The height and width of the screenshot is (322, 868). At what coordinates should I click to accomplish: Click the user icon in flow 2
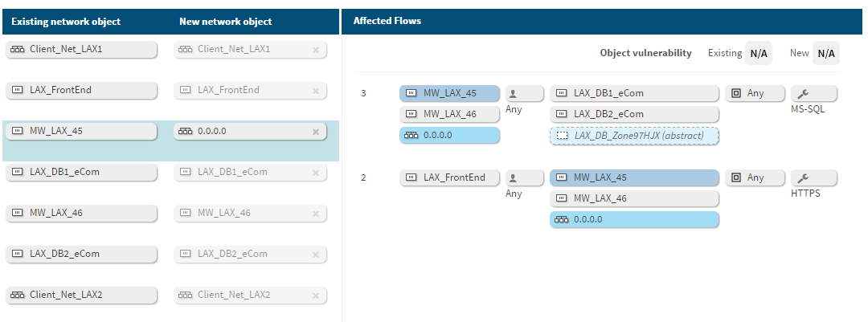(513, 177)
